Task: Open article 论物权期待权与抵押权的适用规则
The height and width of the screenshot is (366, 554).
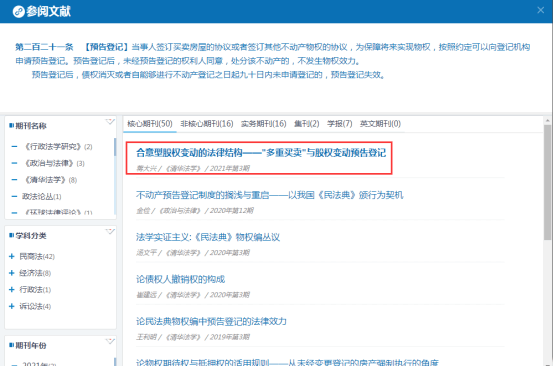Action: point(287,362)
